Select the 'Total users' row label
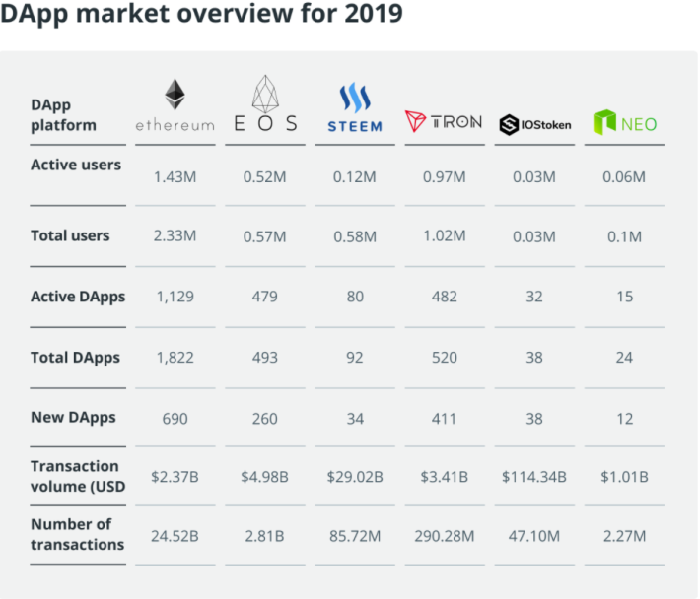700x599 pixels. [x=70, y=235]
